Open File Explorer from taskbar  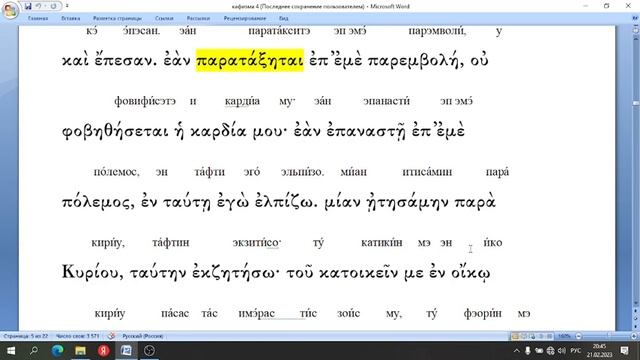tap(80, 351)
